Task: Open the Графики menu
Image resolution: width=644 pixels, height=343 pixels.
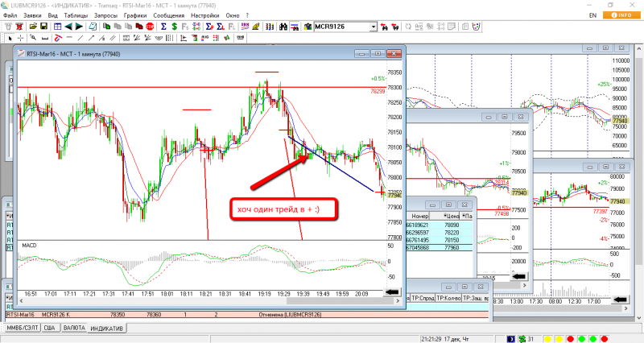Action: click(135, 15)
